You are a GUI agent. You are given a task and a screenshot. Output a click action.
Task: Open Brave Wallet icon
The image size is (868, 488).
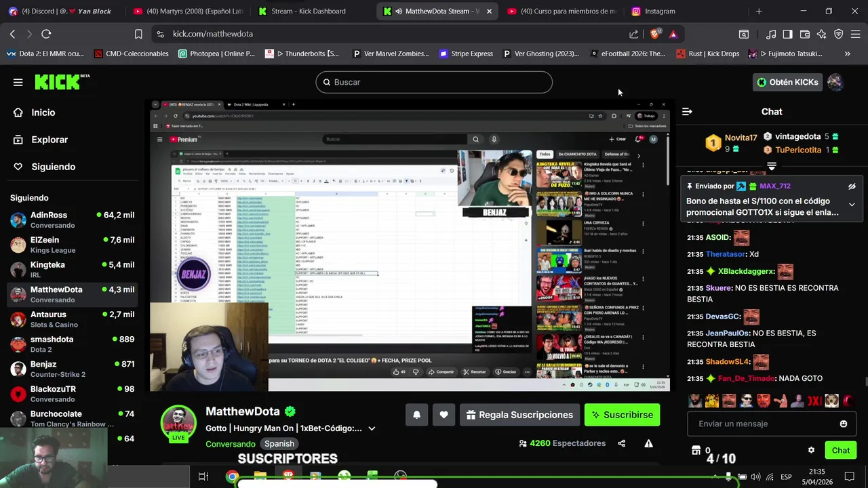click(805, 34)
